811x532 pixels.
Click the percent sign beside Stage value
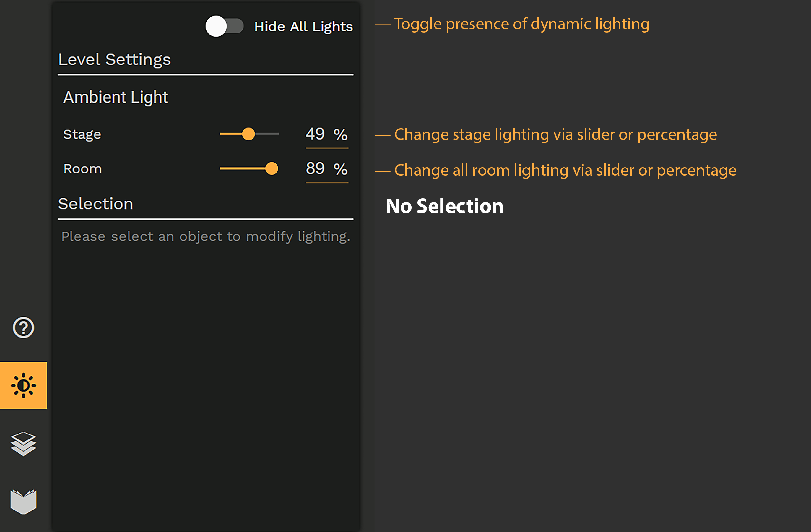340,134
